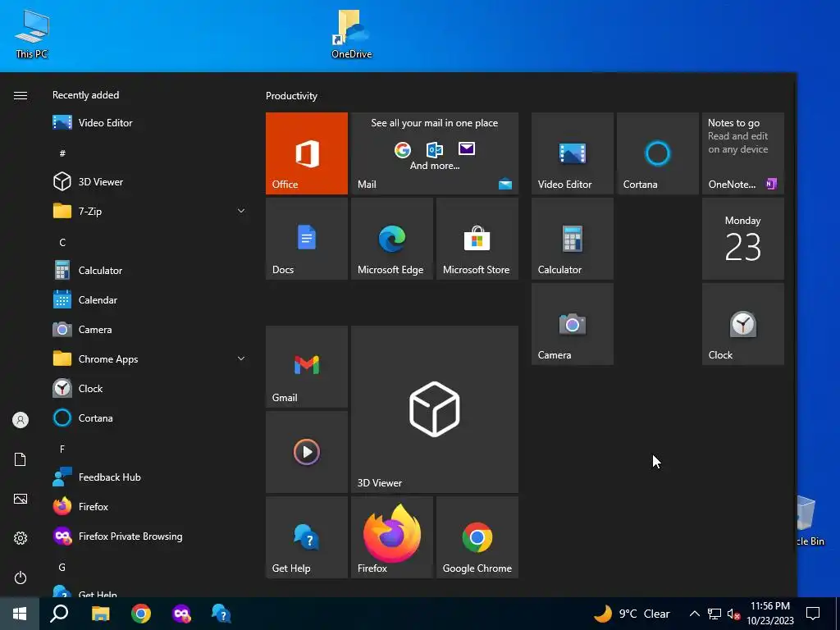This screenshot has width=840, height=630.
Task: Open the Microsoft Edge tile
Action: pyautogui.click(x=391, y=239)
